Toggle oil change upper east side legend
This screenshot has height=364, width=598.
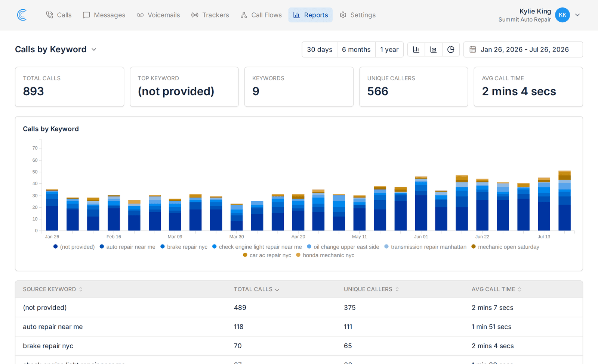[x=343, y=247]
